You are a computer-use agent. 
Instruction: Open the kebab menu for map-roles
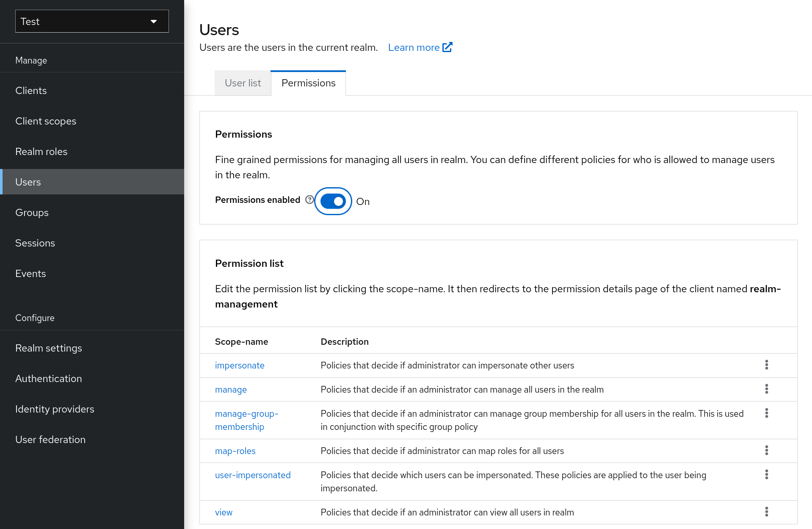(x=766, y=451)
